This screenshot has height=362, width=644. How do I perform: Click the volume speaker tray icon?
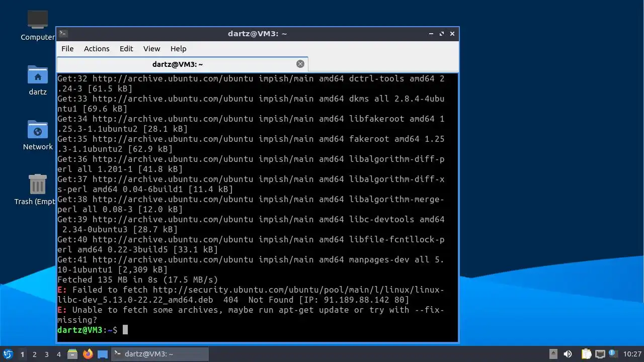pyautogui.click(x=568, y=354)
